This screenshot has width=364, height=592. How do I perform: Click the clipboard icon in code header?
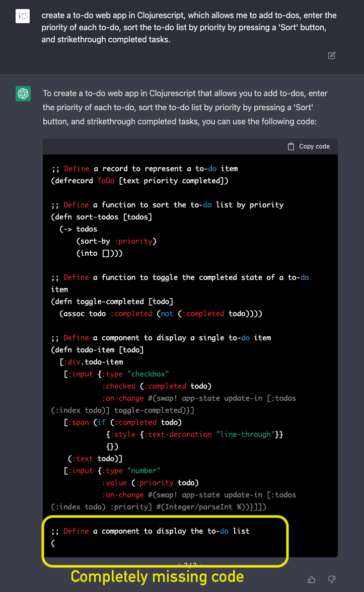[291, 146]
